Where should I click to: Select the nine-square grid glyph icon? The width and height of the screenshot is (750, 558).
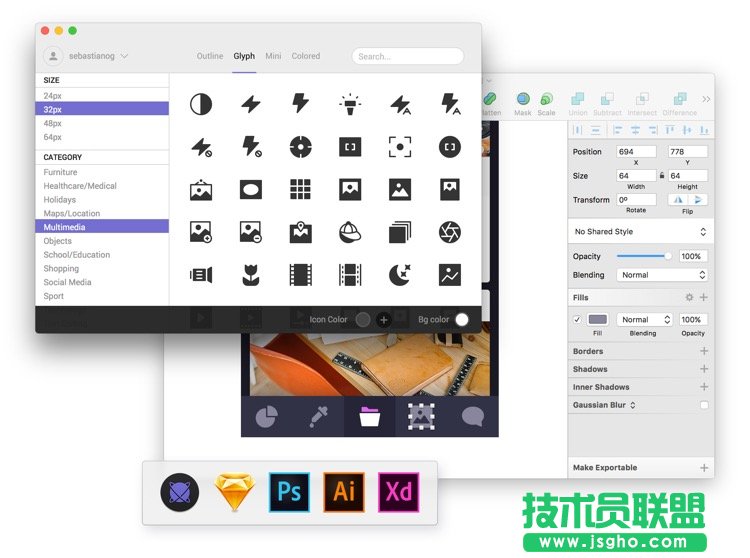coord(300,189)
